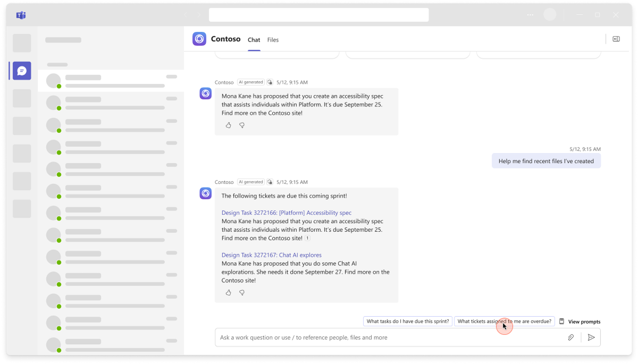Go forward with the title bar forward arrow
This screenshot has width=638, height=364.
click(x=199, y=15)
